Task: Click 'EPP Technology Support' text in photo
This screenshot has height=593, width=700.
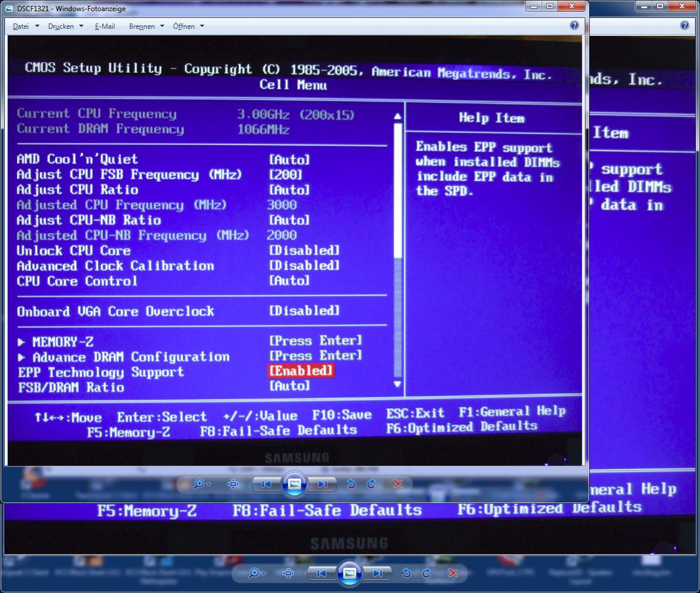Action: [x=101, y=372]
